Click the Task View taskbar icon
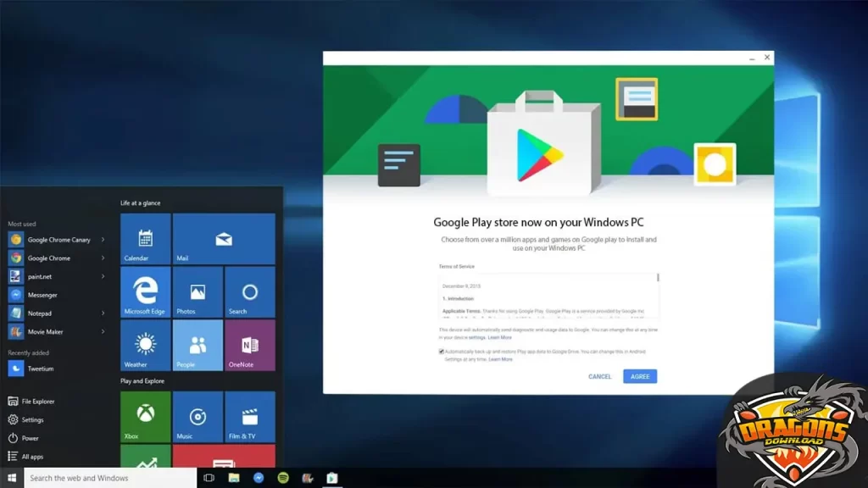This screenshot has width=868, height=488. [209, 478]
